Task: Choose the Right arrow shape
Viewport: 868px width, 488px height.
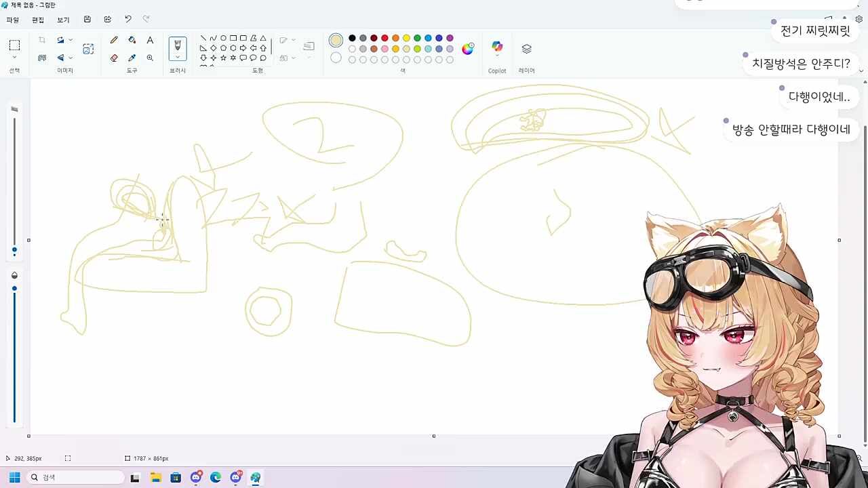Action: (243, 48)
